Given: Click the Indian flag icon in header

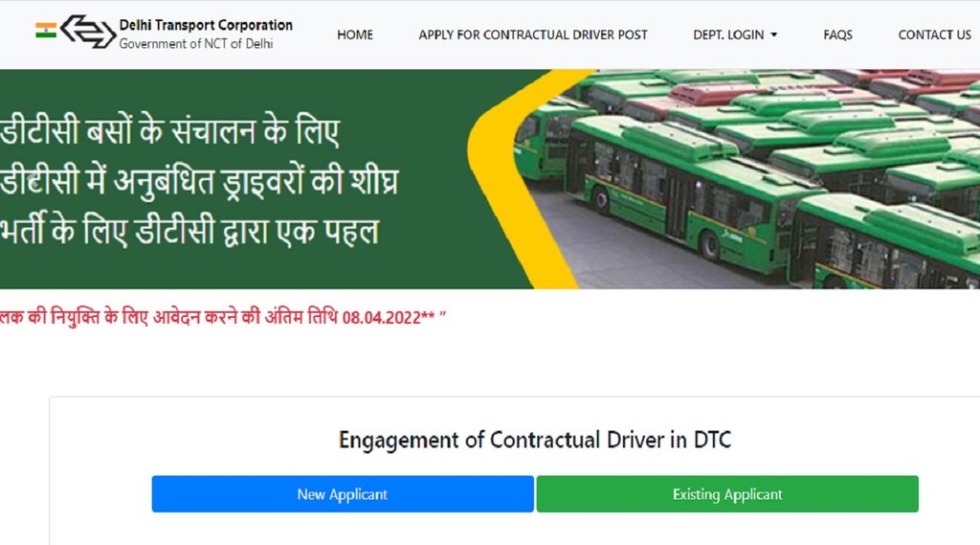Looking at the screenshot, I should tap(46, 30).
